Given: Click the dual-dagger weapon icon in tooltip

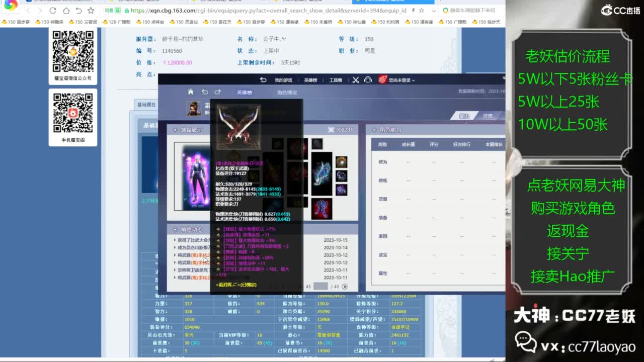Looking at the screenshot, I should click(238, 127).
